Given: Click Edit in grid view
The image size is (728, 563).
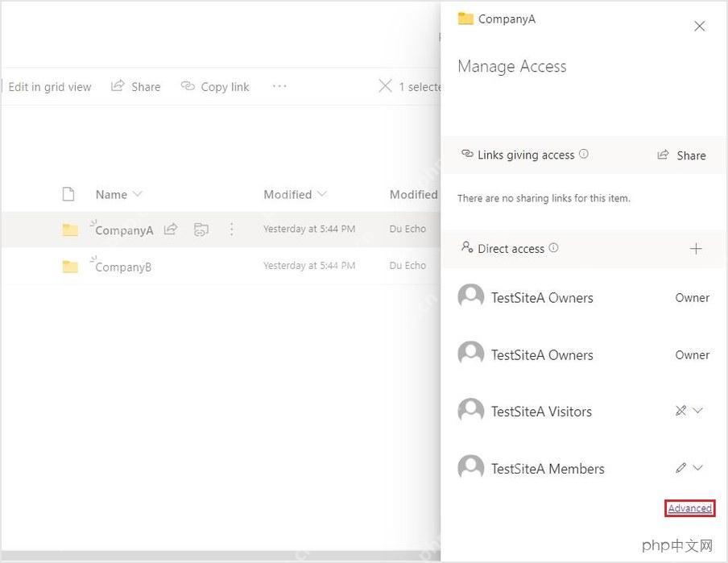Looking at the screenshot, I should [x=50, y=87].
